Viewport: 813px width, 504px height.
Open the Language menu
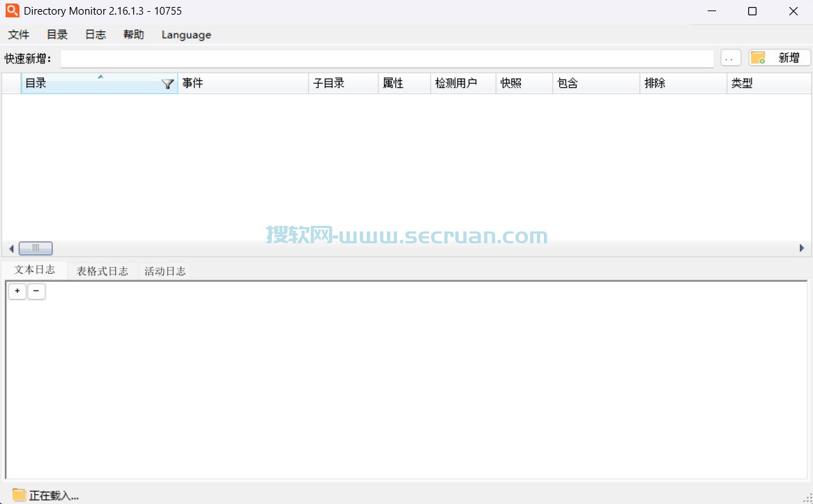click(x=186, y=35)
